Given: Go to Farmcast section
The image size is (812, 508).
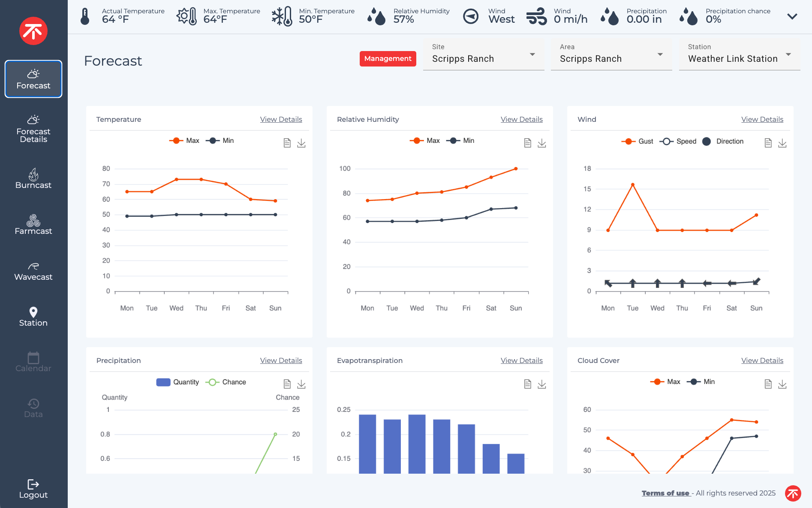Looking at the screenshot, I should tap(33, 224).
